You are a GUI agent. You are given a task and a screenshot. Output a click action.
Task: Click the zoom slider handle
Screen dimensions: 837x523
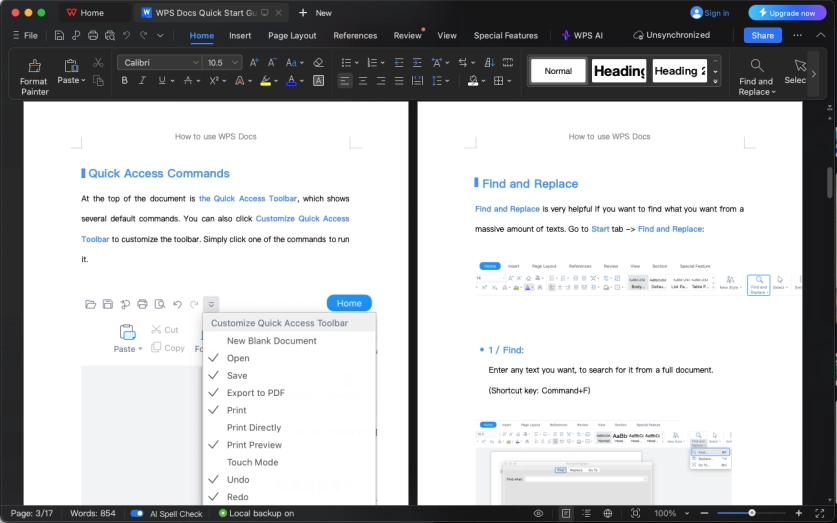[752, 513]
